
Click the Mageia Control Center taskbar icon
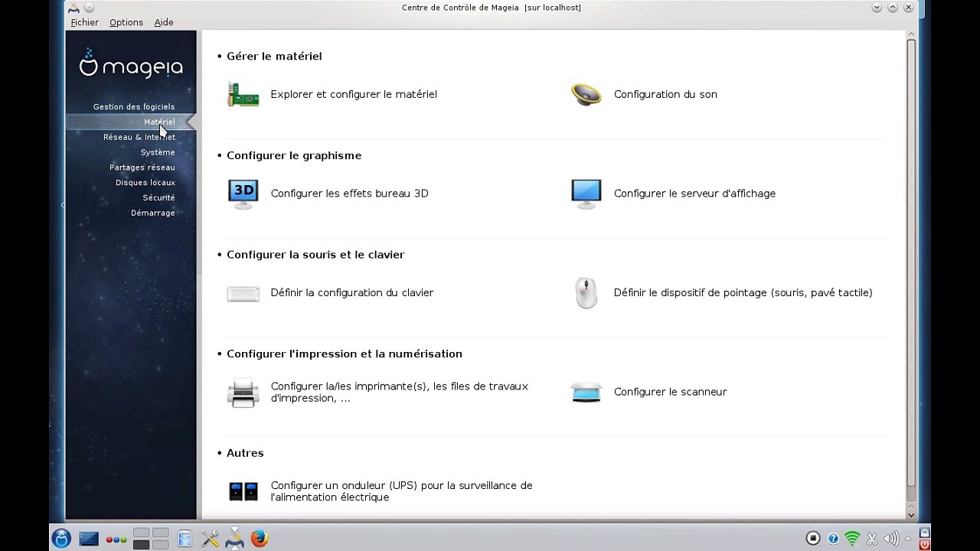click(x=234, y=539)
